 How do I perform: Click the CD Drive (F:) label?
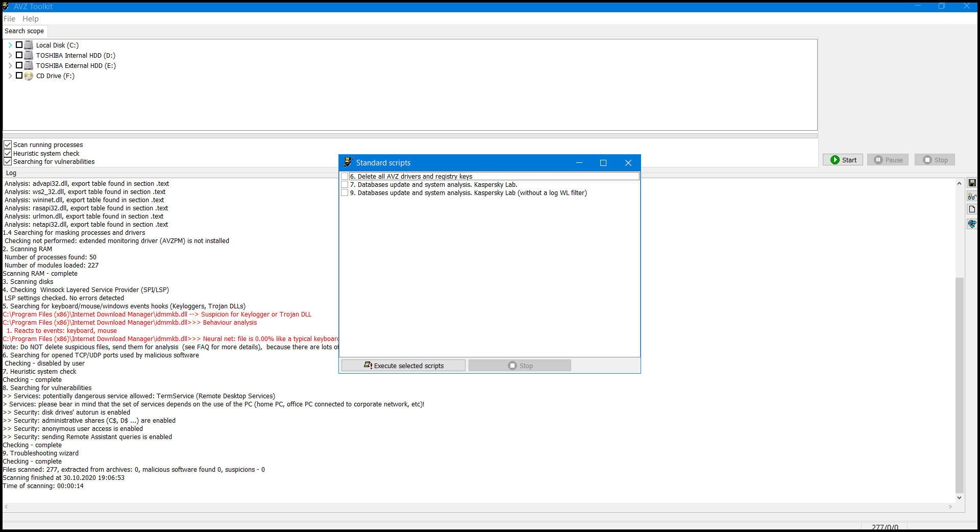click(x=55, y=76)
